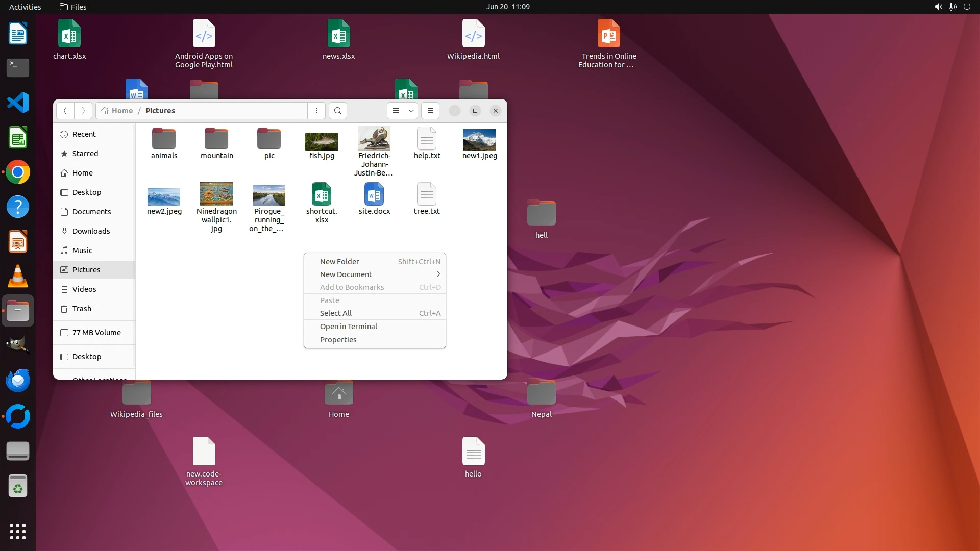Viewport: 980px width, 551px height.
Task: Open the view options dropdown arrow
Action: [x=411, y=111]
